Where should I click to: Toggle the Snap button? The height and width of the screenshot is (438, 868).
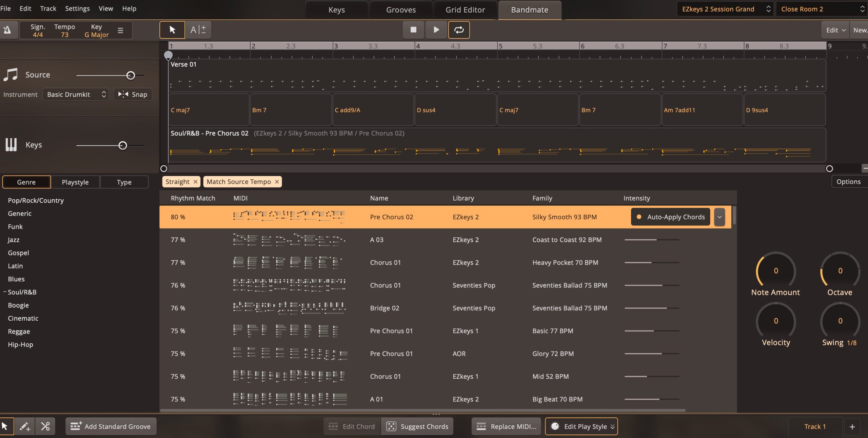133,95
